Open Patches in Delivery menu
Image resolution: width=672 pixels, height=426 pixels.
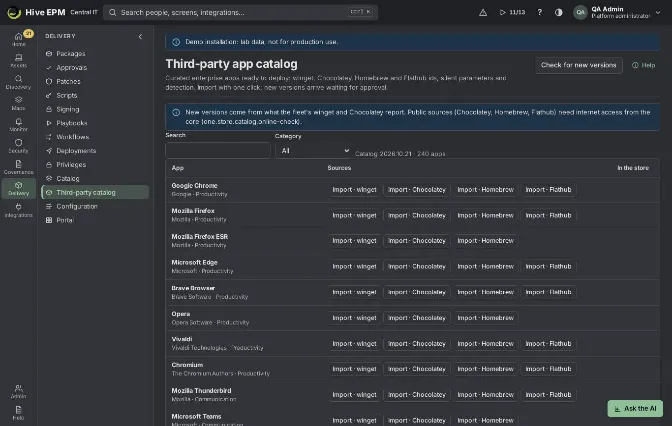pyautogui.click(x=95, y=81)
